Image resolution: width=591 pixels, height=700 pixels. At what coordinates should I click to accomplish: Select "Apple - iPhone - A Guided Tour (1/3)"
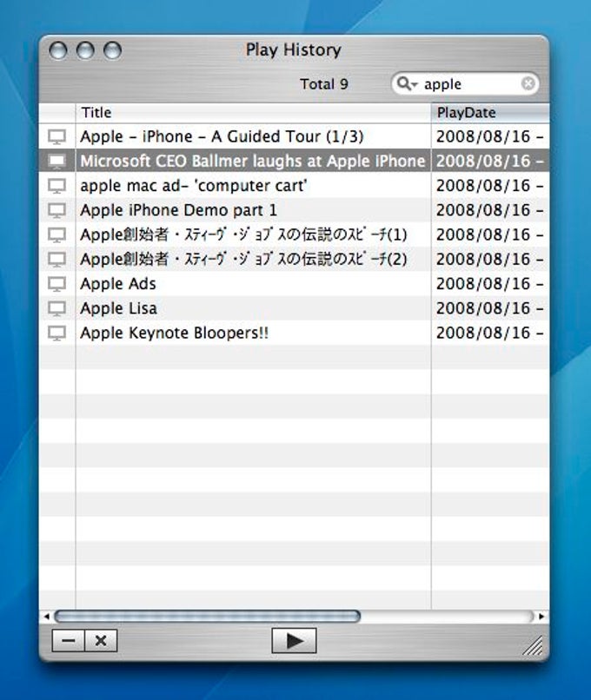tap(222, 136)
